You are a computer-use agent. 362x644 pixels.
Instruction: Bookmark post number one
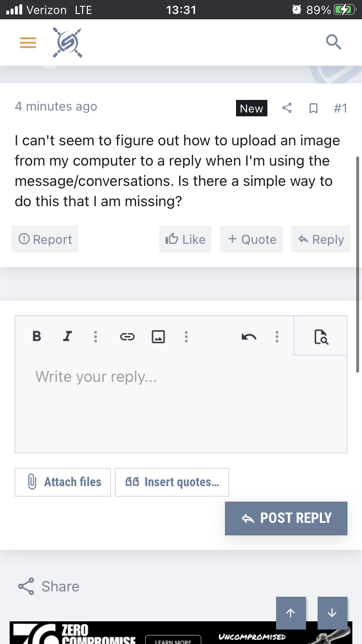point(313,109)
